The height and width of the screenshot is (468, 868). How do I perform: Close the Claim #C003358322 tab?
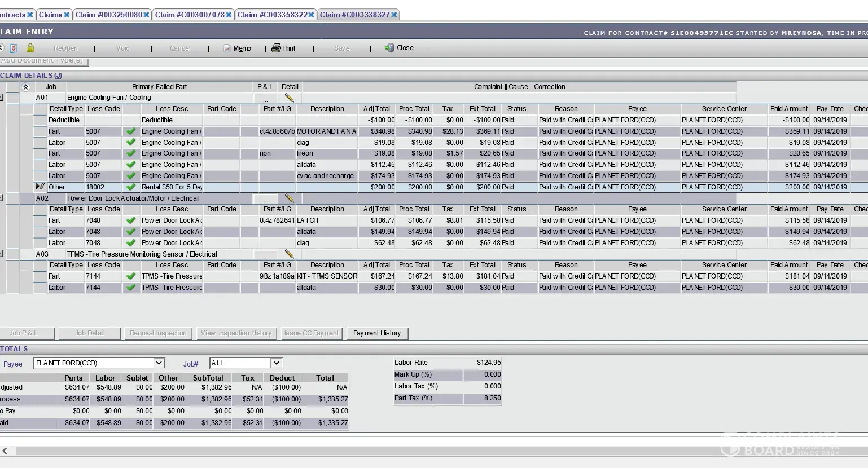tap(312, 15)
